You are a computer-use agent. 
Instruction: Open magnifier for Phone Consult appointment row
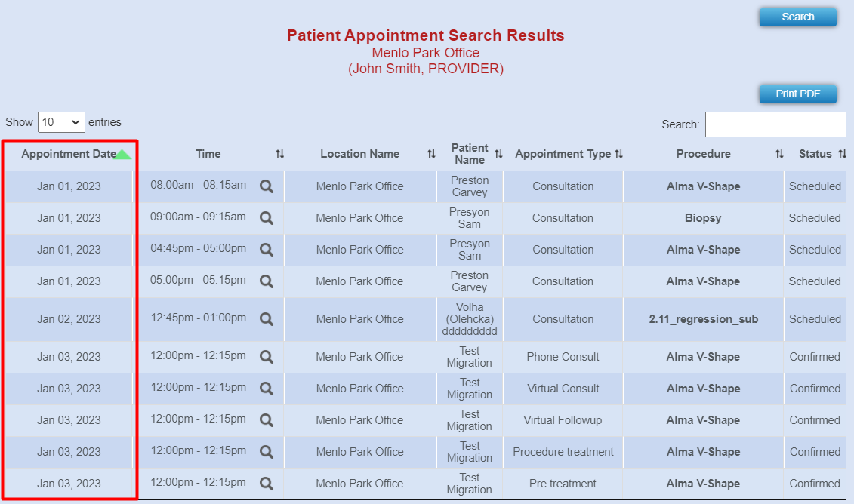click(x=267, y=357)
